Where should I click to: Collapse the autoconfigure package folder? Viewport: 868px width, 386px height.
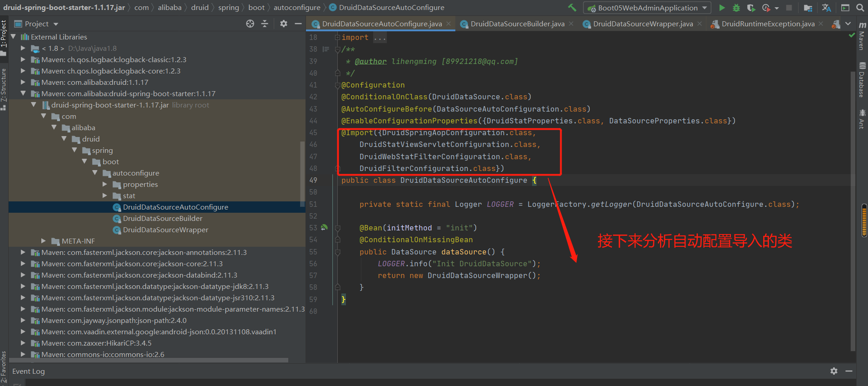pyautogui.click(x=95, y=173)
